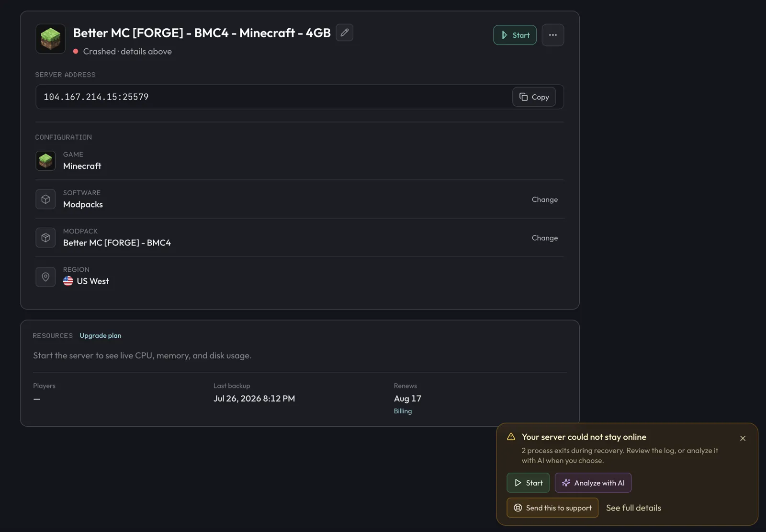Click the 'US West' region value
This screenshot has height=532, width=766.
93,281
